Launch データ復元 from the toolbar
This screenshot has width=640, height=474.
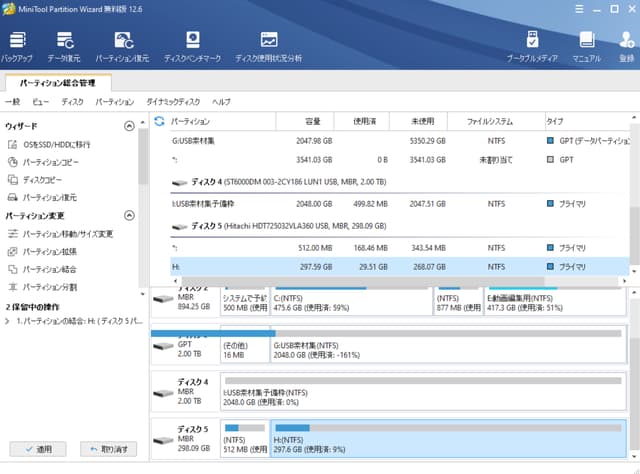click(64, 47)
